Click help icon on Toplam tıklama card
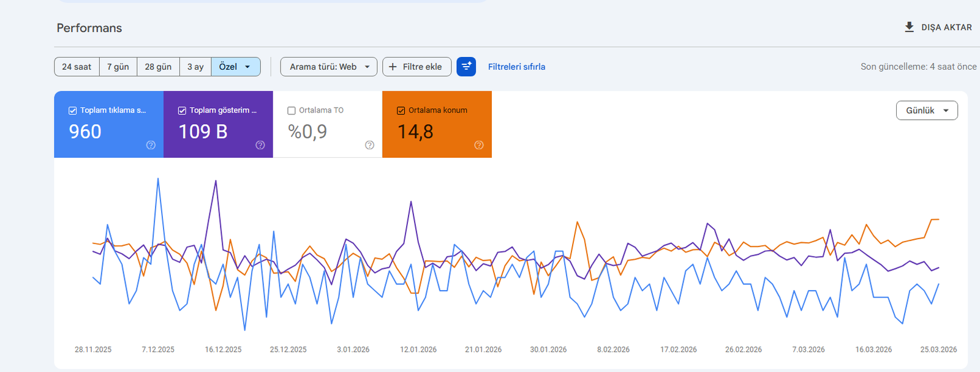 click(x=151, y=145)
